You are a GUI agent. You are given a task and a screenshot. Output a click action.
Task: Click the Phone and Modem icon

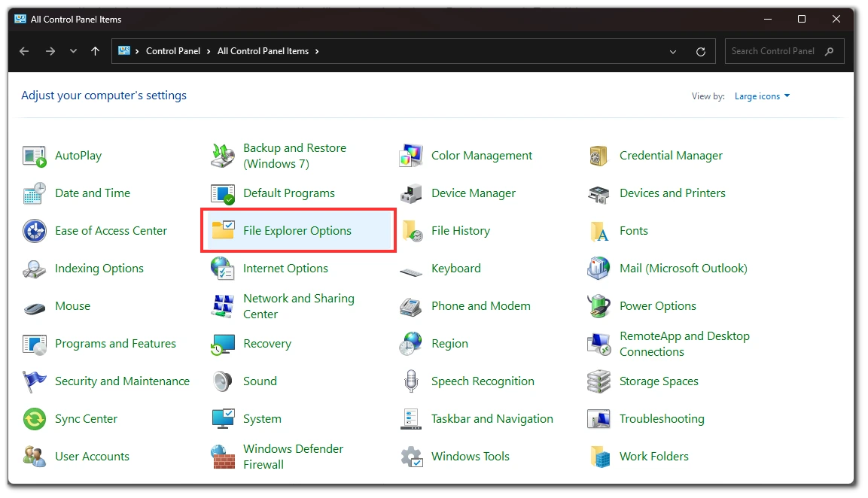click(x=411, y=306)
